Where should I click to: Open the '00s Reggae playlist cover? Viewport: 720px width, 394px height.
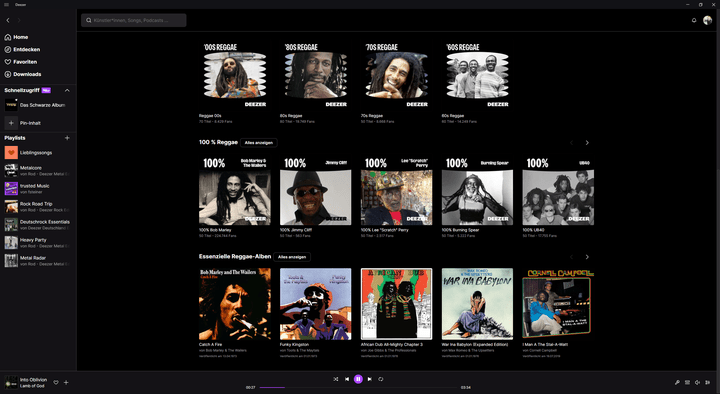pos(235,75)
